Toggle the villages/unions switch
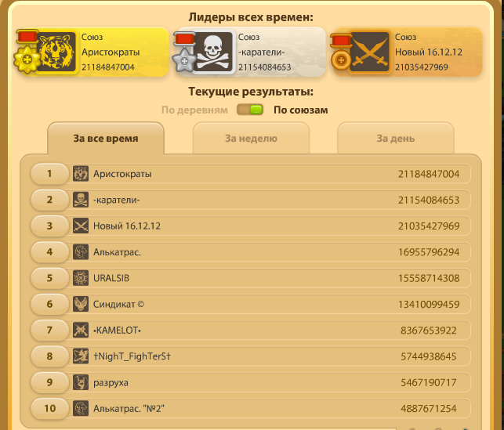 click(250, 110)
